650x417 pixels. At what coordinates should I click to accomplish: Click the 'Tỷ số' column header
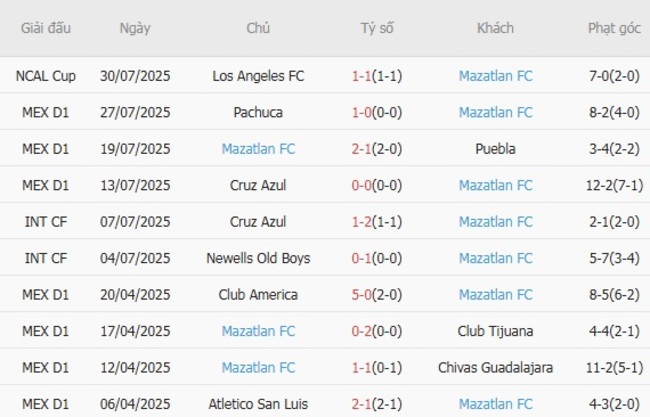pyautogui.click(x=377, y=28)
